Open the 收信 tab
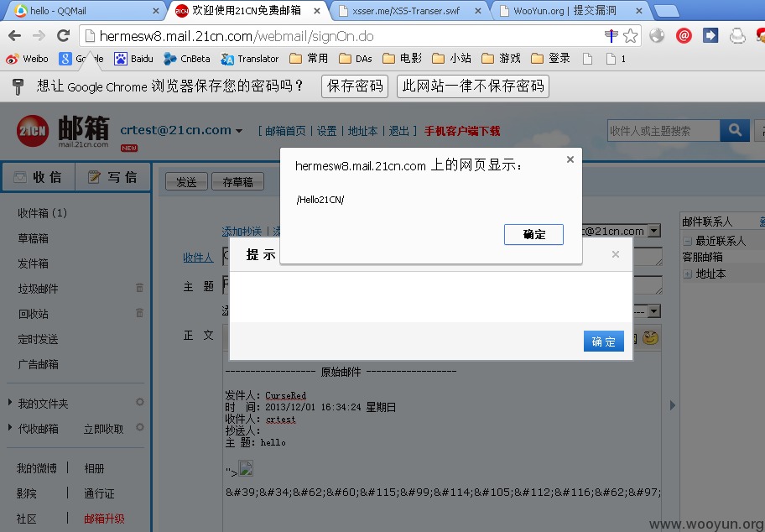 coord(39,177)
